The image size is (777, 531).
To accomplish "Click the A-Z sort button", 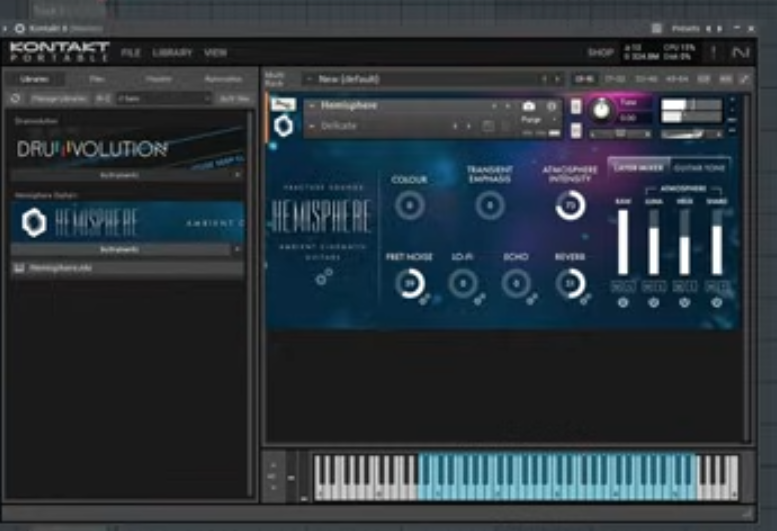I will coord(103,99).
